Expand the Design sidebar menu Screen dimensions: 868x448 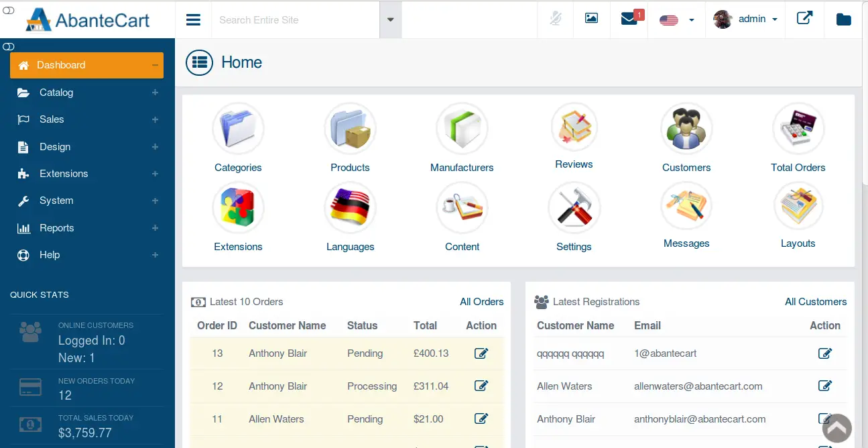coord(87,147)
